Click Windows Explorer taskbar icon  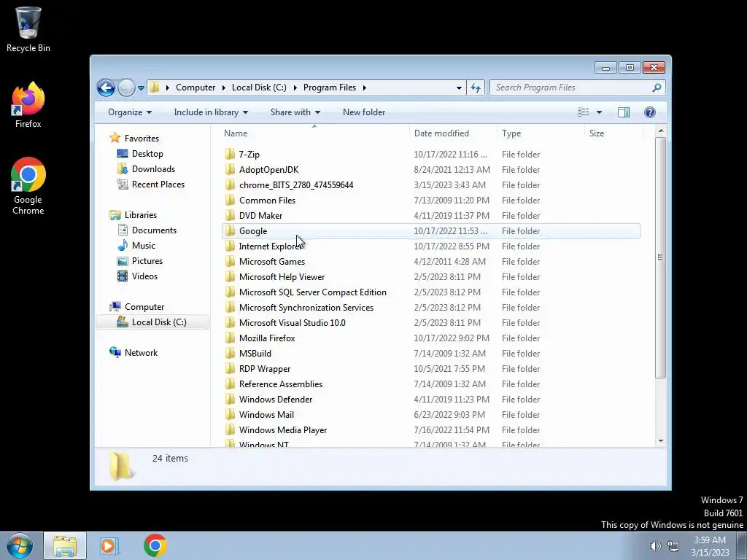tap(65, 545)
